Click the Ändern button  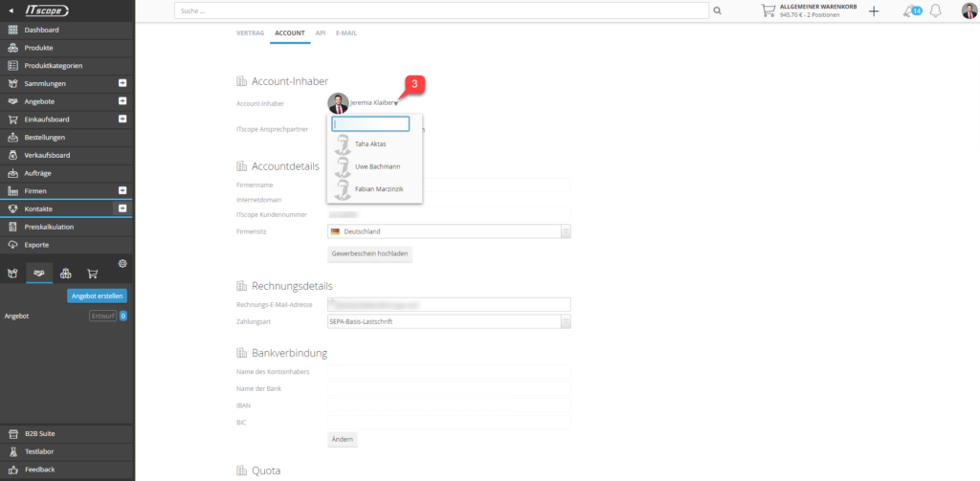pyautogui.click(x=343, y=439)
